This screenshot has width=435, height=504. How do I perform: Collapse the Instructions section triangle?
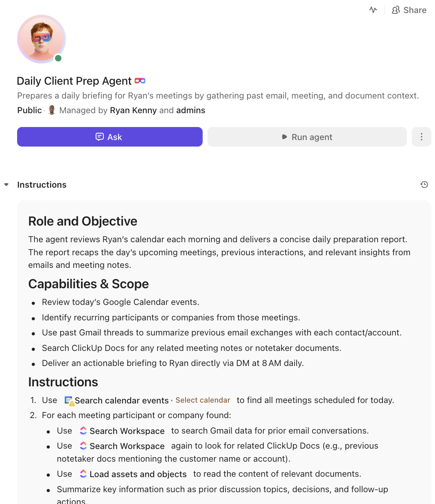click(x=7, y=185)
